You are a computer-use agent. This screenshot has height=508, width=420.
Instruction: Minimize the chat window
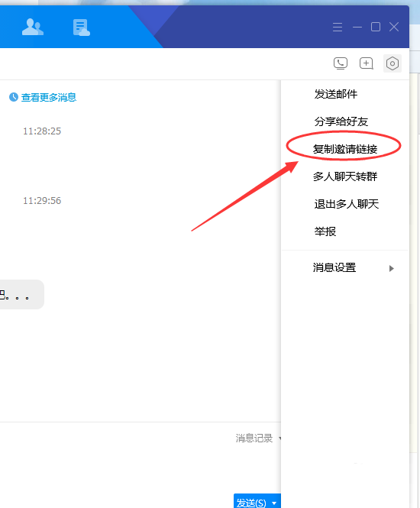click(x=357, y=27)
